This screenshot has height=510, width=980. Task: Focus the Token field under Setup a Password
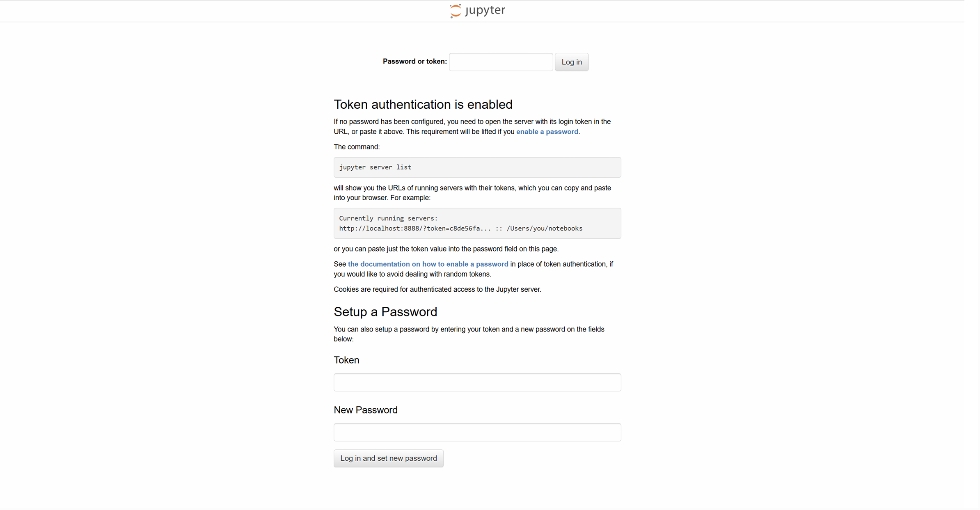[x=477, y=382]
